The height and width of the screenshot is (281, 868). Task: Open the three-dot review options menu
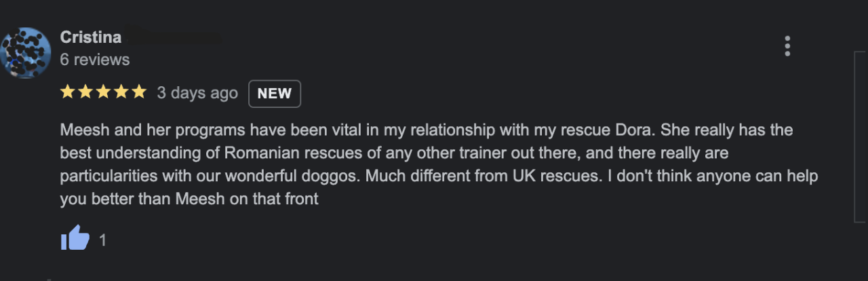787,46
